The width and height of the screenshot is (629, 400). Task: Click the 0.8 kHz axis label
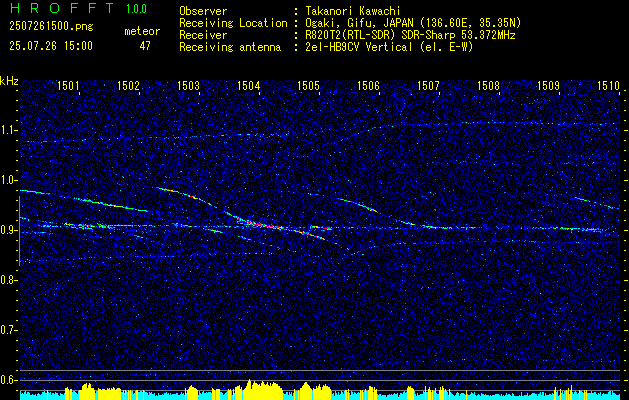point(8,280)
